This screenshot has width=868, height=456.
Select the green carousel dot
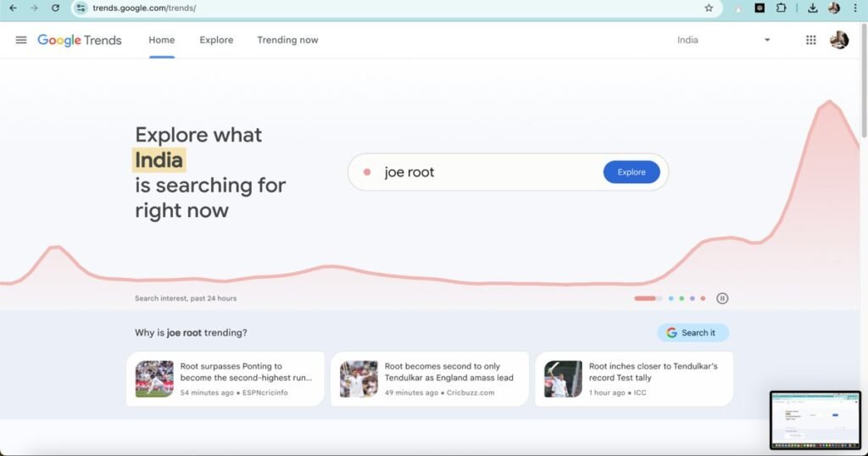pyautogui.click(x=682, y=298)
